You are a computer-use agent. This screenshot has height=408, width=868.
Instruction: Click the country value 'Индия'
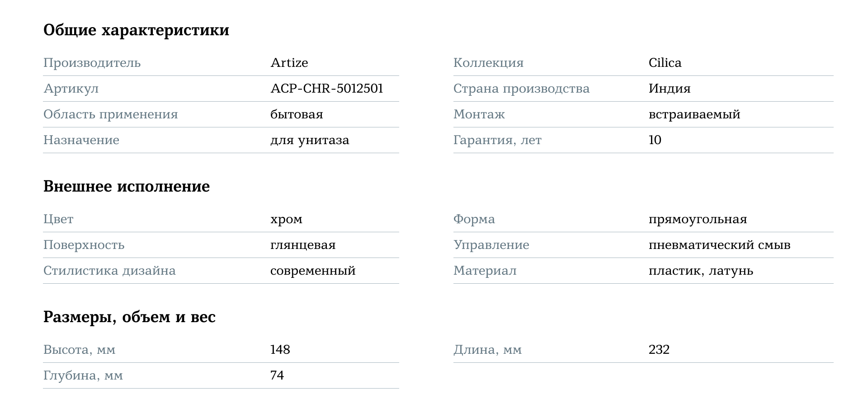pyautogui.click(x=669, y=89)
